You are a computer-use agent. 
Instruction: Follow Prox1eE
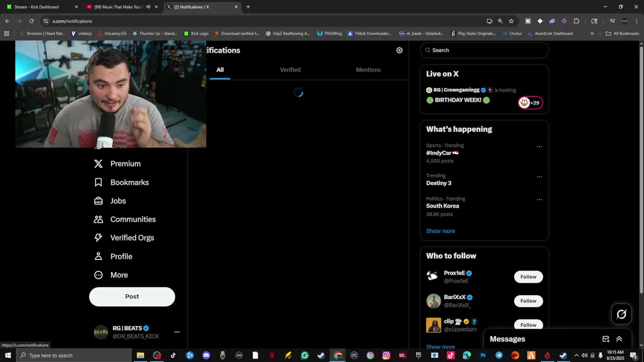[x=528, y=277]
